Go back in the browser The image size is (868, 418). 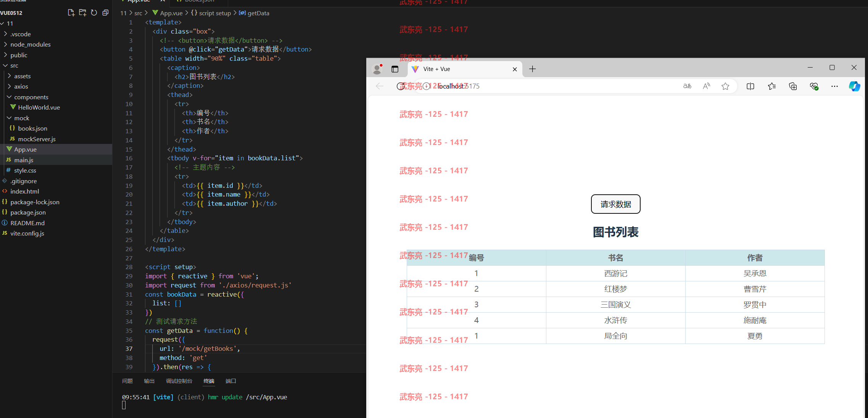tap(380, 86)
